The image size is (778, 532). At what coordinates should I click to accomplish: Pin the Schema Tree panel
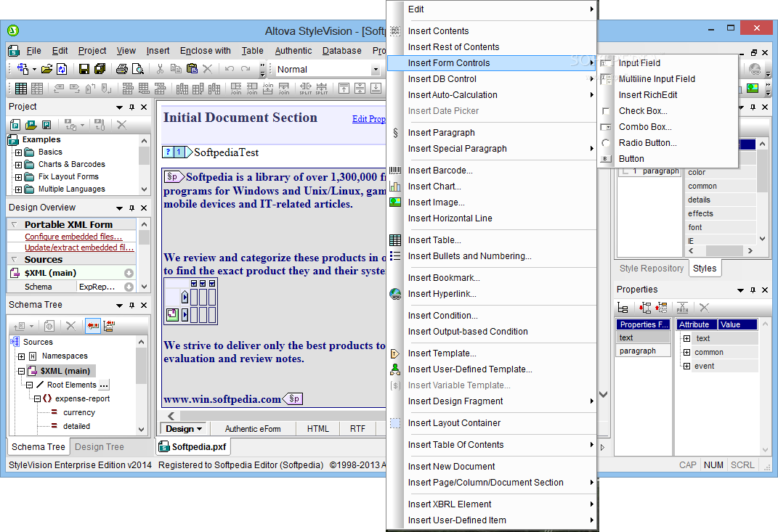pos(131,306)
